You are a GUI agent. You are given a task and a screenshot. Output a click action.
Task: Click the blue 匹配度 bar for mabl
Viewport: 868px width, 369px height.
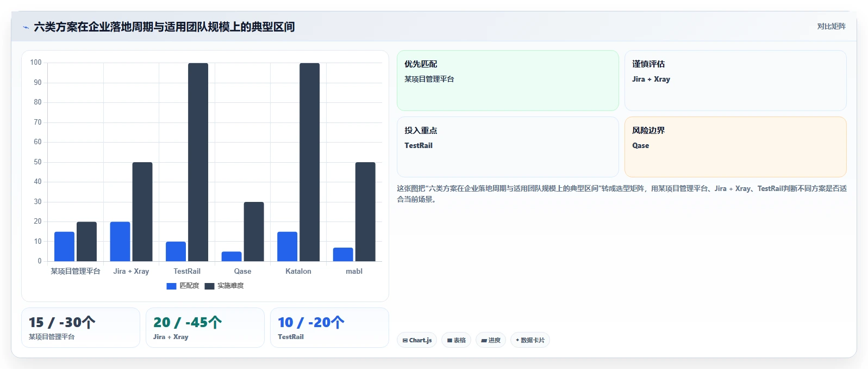[x=343, y=255]
